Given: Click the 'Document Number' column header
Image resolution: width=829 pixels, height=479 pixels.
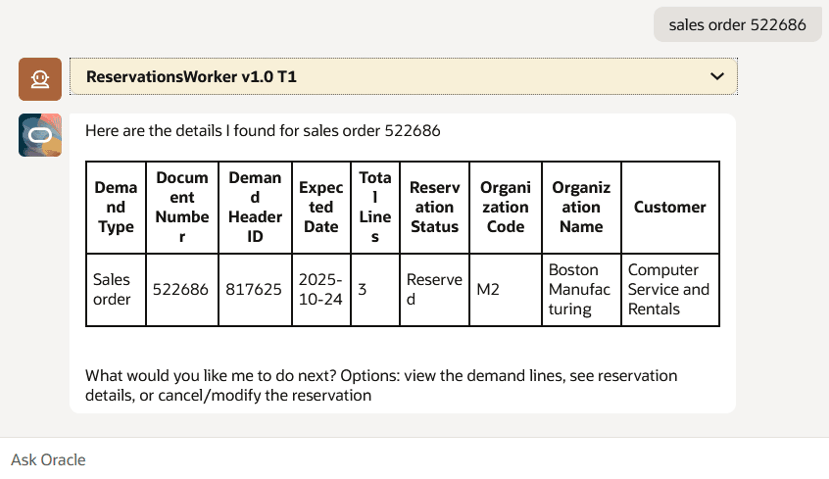Looking at the screenshot, I should [182, 207].
